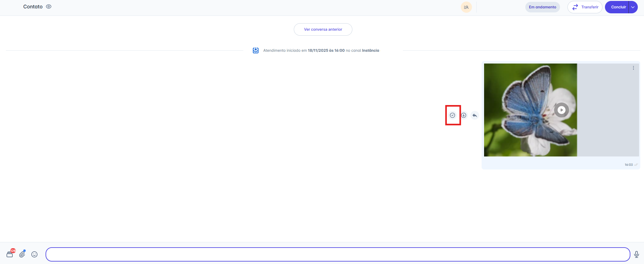Download the video using the download icon
This screenshot has width=644, height=264.
(464, 115)
